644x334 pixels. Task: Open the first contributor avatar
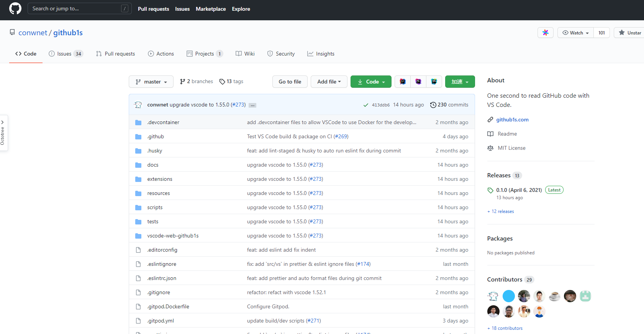493,296
